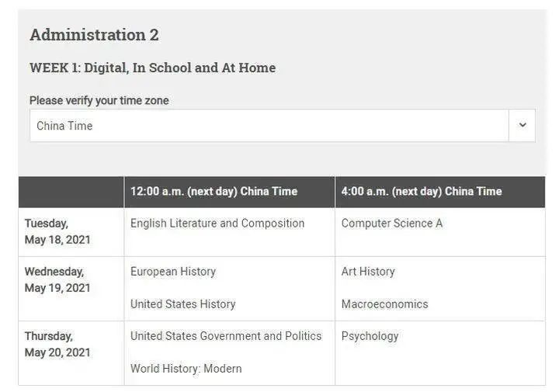The width and height of the screenshot is (559, 392).
Task: Click the WEEK 1: Digital subheading
Action: coord(152,68)
